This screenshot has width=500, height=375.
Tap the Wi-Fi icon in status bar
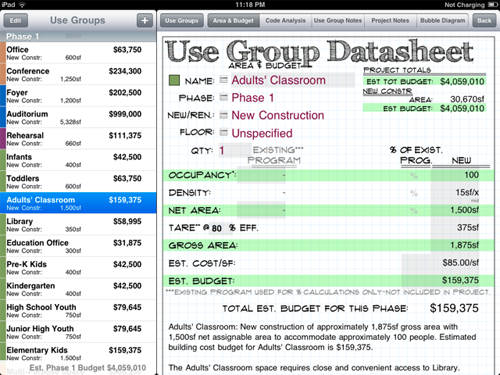point(23,5)
